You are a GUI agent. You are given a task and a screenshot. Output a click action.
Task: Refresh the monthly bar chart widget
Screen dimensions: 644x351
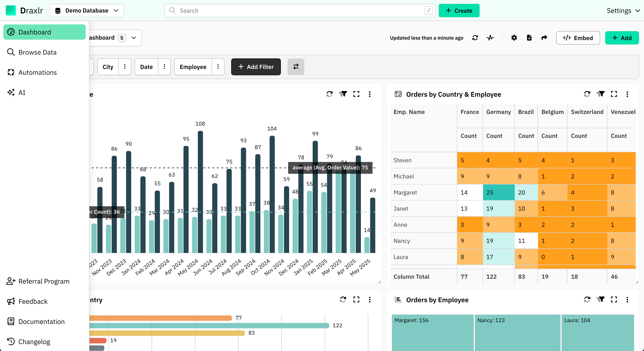tap(330, 94)
